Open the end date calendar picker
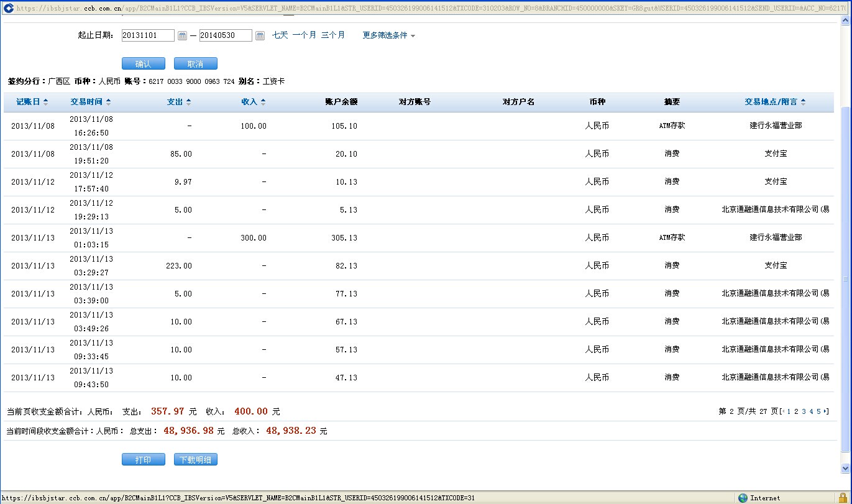The height and width of the screenshot is (504, 852). (260, 36)
